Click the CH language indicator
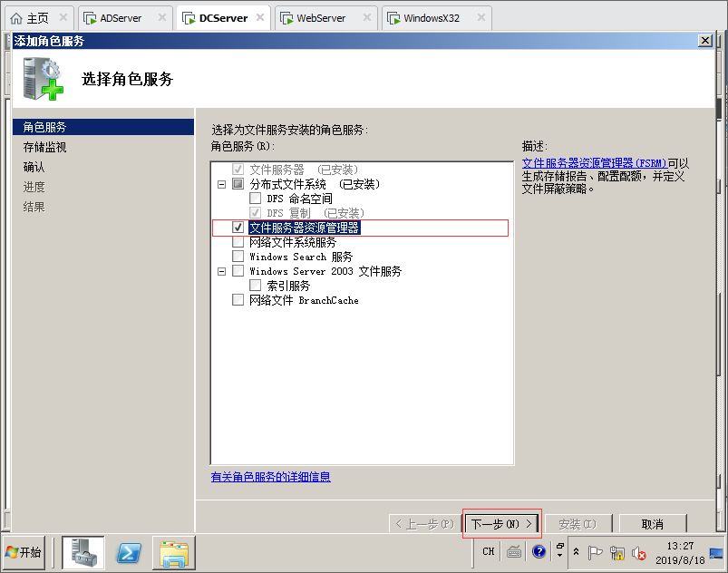Viewport: 728px width, 573px height. [488, 551]
